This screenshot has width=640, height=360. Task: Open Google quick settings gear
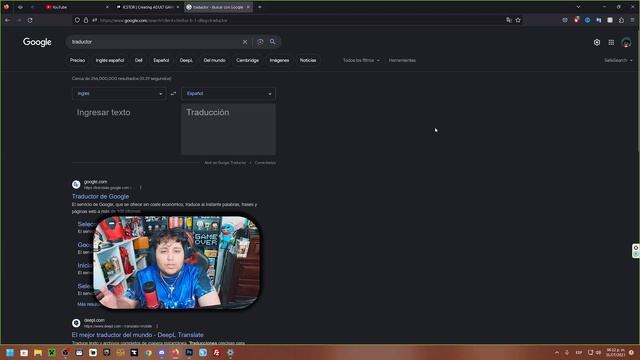(597, 42)
